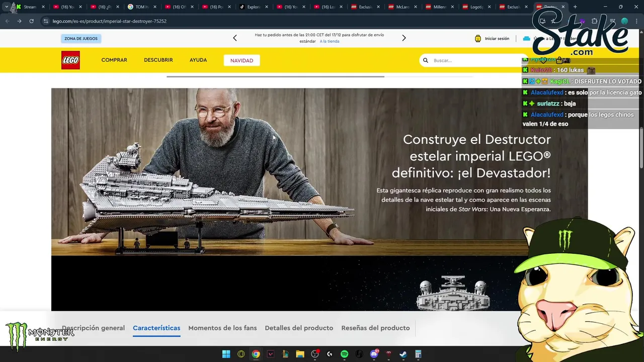
Task: Show previous promo banner message
Action: (235, 38)
